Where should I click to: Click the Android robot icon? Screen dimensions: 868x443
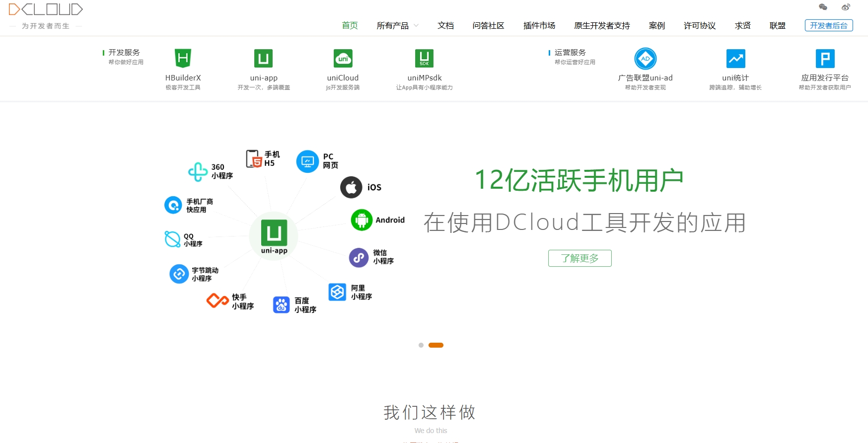tap(362, 220)
